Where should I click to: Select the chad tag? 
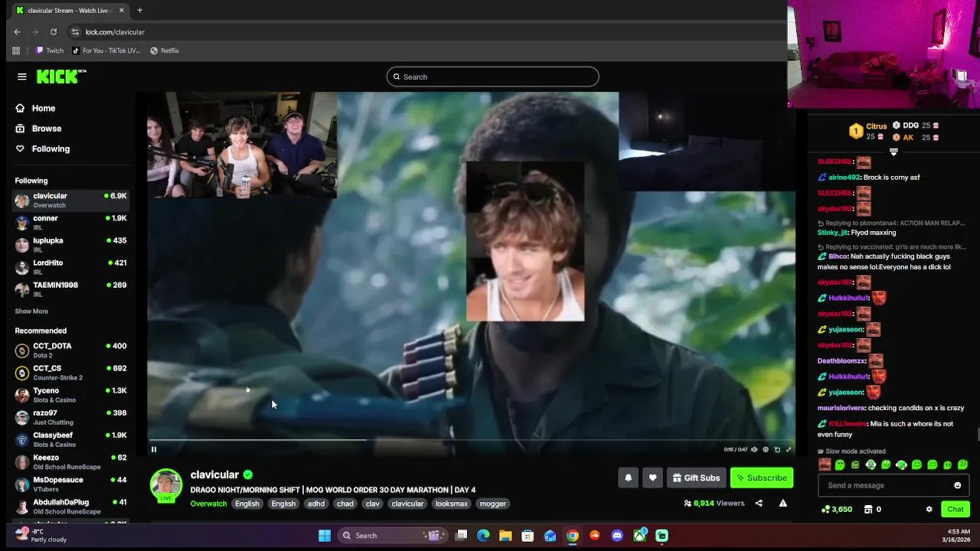tap(345, 504)
